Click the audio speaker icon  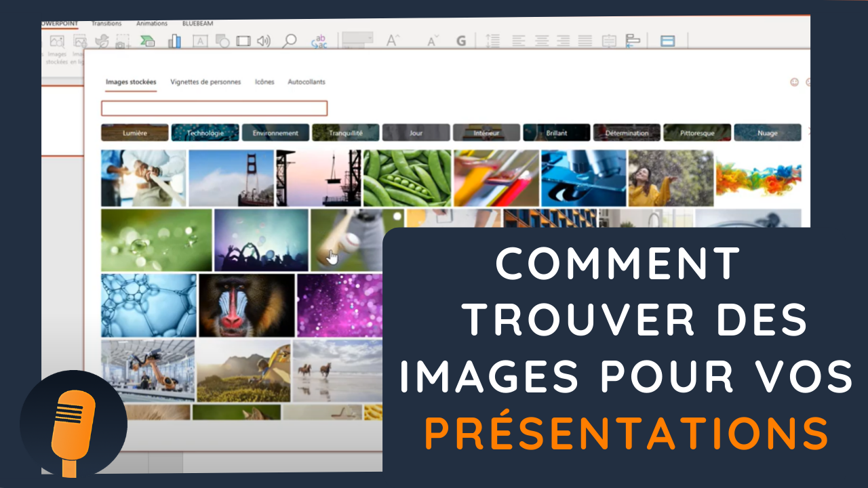[263, 41]
